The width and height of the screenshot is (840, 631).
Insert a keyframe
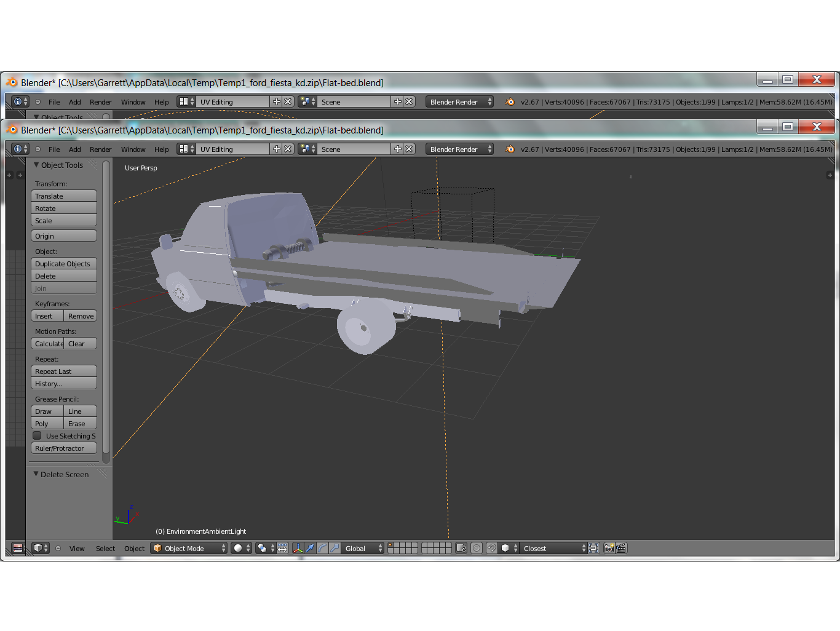(47, 316)
